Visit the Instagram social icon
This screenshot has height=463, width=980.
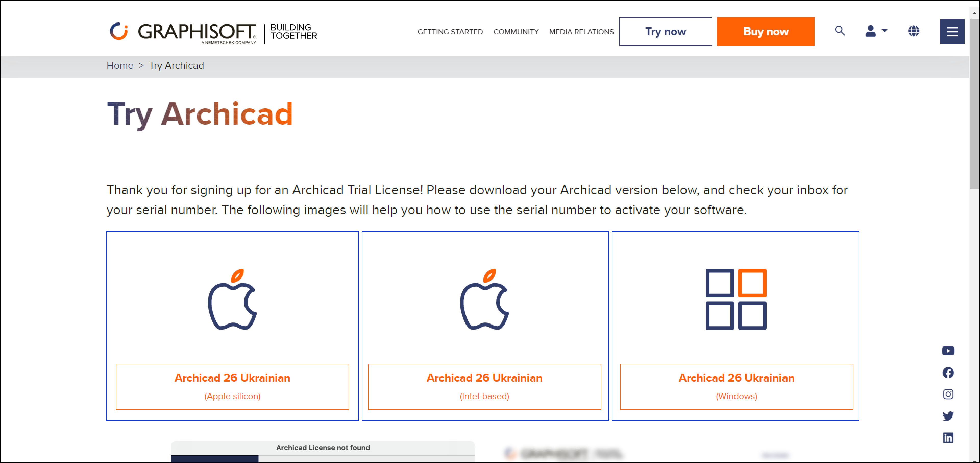[948, 394]
